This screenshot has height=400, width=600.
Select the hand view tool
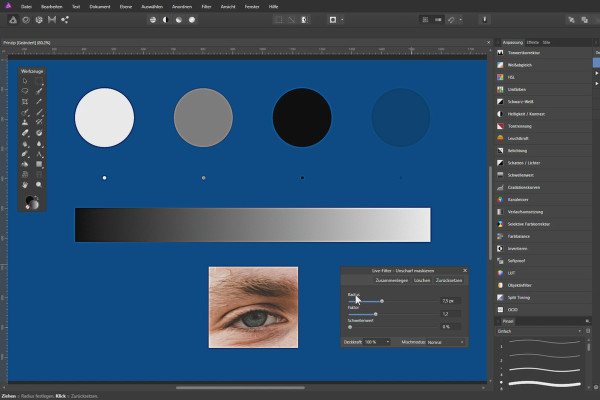tap(25, 185)
